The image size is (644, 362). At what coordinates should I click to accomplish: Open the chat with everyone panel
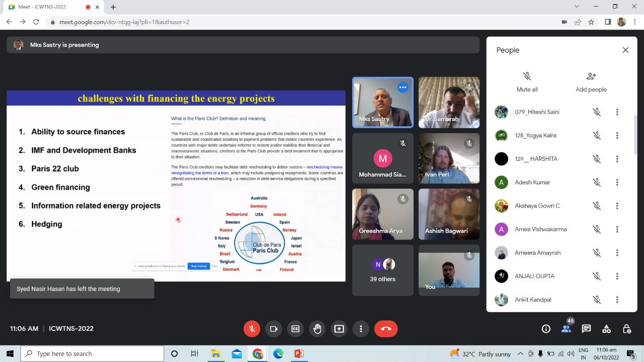coord(586,329)
